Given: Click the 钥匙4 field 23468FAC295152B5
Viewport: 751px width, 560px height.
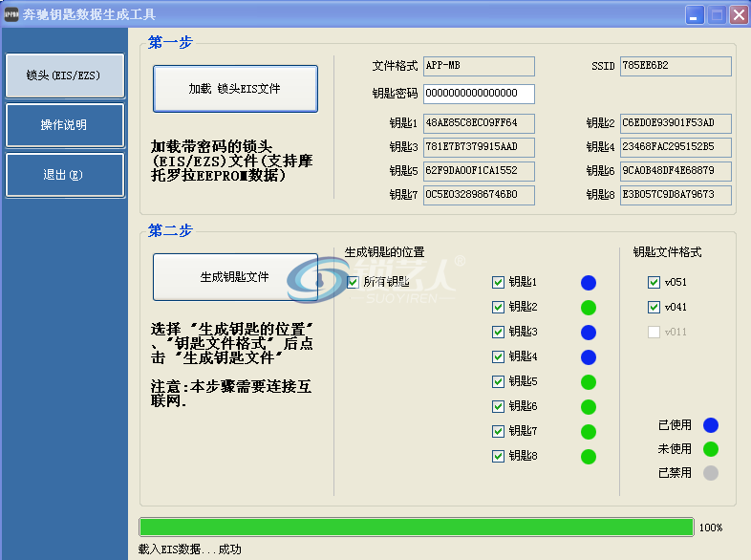Looking at the screenshot, I should tap(676, 147).
